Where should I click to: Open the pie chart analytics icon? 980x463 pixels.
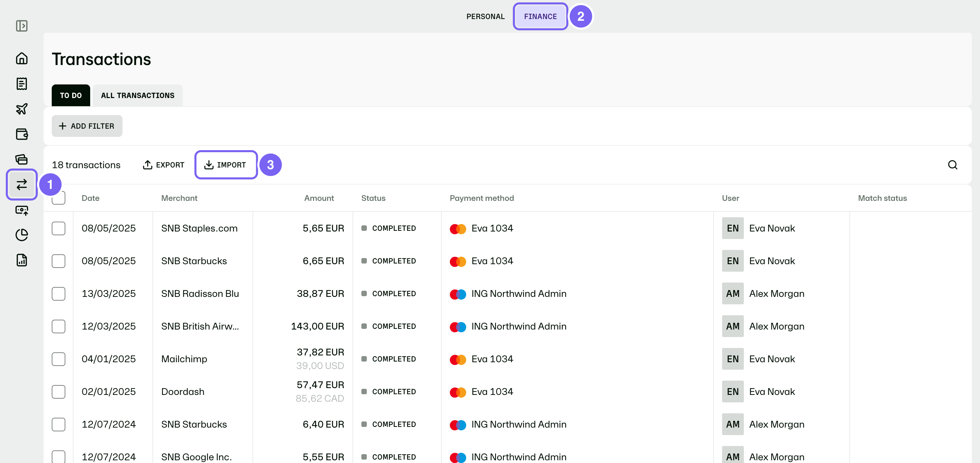[22, 235]
